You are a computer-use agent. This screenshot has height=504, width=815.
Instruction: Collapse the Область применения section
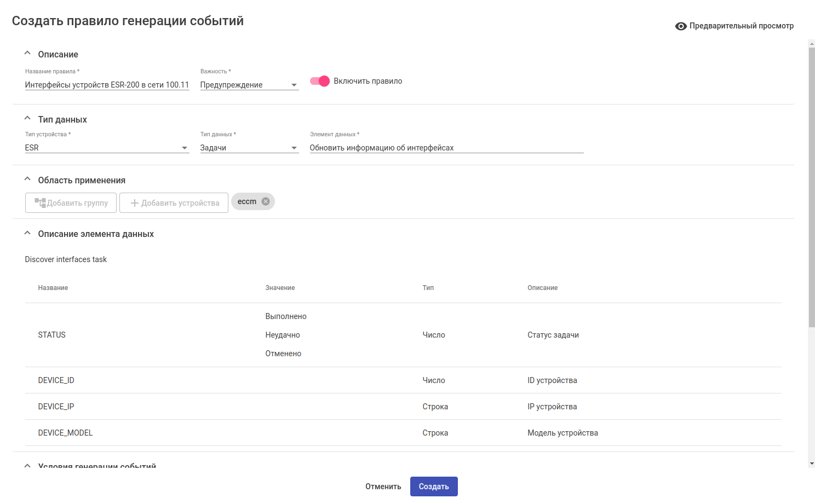pyautogui.click(x=27, y=179)
